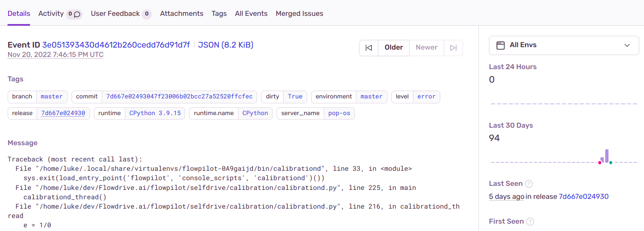
Task: Click the runtime value CPython 3.9.15
Action: tap(155, 113)
